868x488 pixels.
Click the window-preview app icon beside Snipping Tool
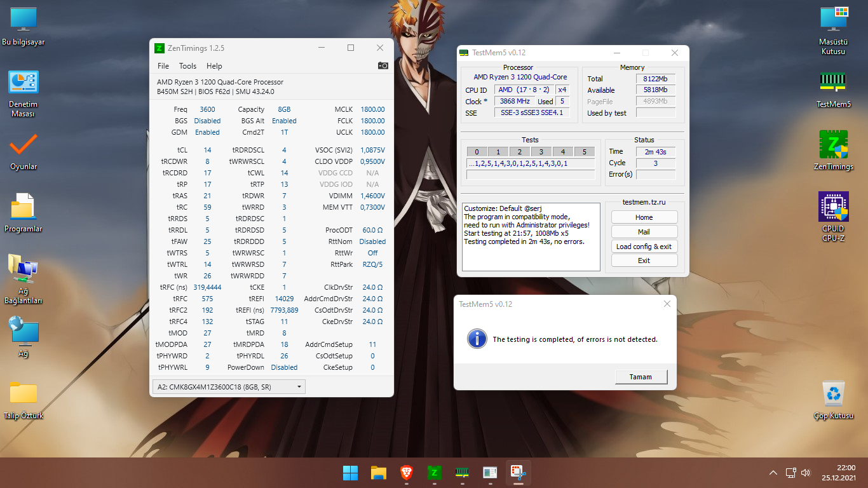(x=490, y=473)
